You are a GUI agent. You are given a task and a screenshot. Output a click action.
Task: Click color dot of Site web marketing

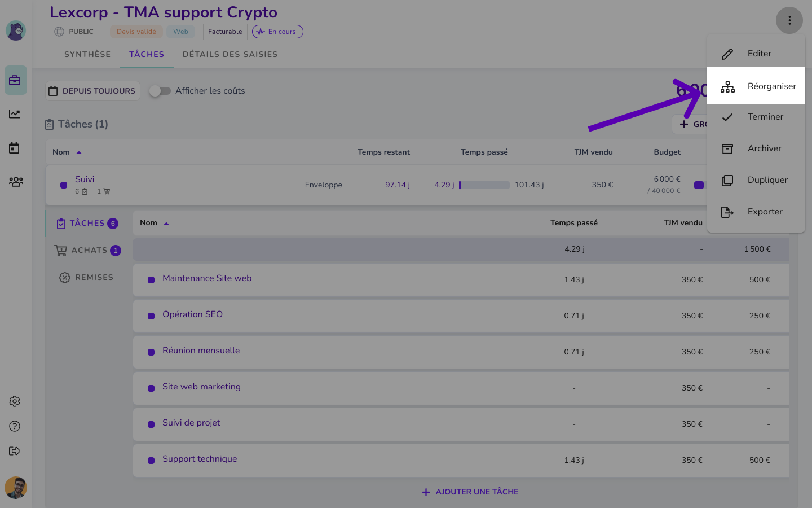(151, 388)
